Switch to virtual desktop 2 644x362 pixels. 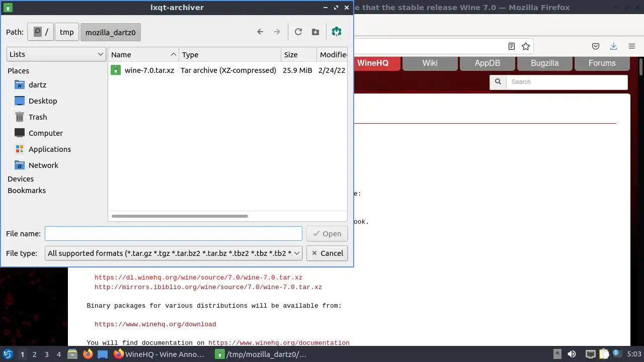[x=34, y=354]
